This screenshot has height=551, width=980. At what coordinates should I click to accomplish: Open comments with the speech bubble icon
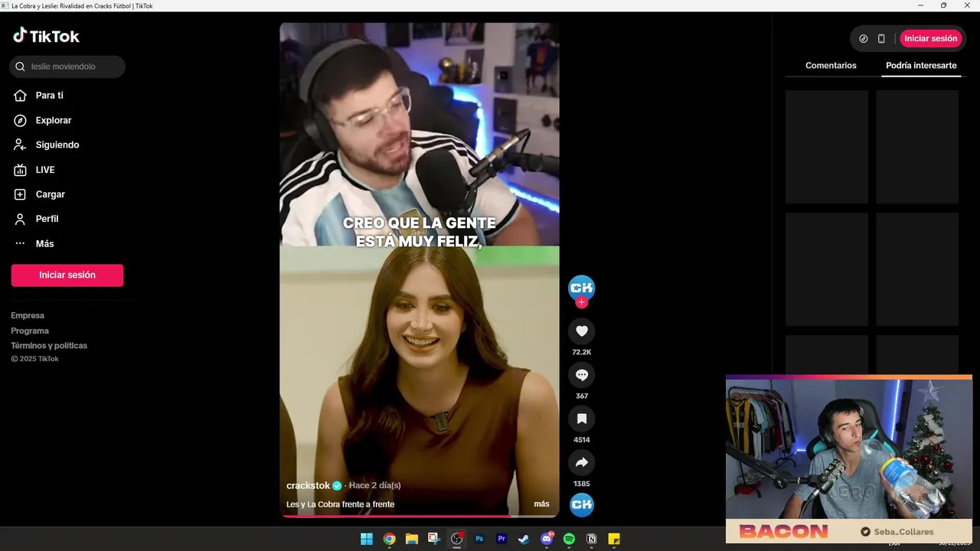click(x=582, y=375)
